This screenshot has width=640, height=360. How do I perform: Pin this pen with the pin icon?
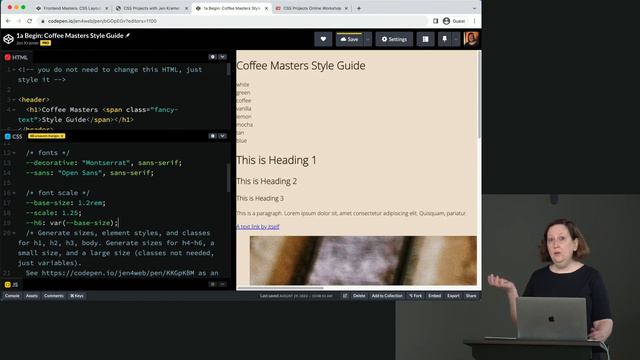click(x=444, y=39)
